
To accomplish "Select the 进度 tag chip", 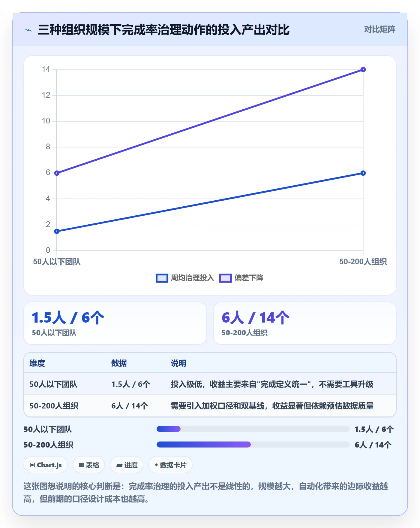I will [x=127, y=465].
